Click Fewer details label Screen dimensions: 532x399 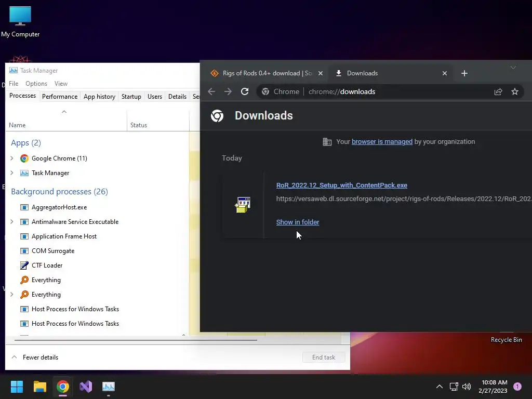(x=41, y=357)
